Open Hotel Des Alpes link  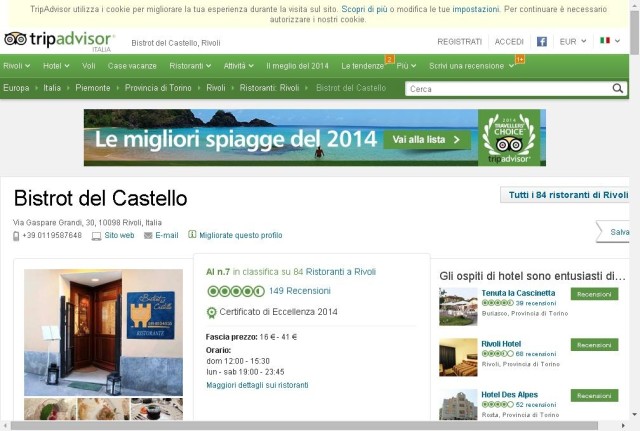click(x=509, y=395)
